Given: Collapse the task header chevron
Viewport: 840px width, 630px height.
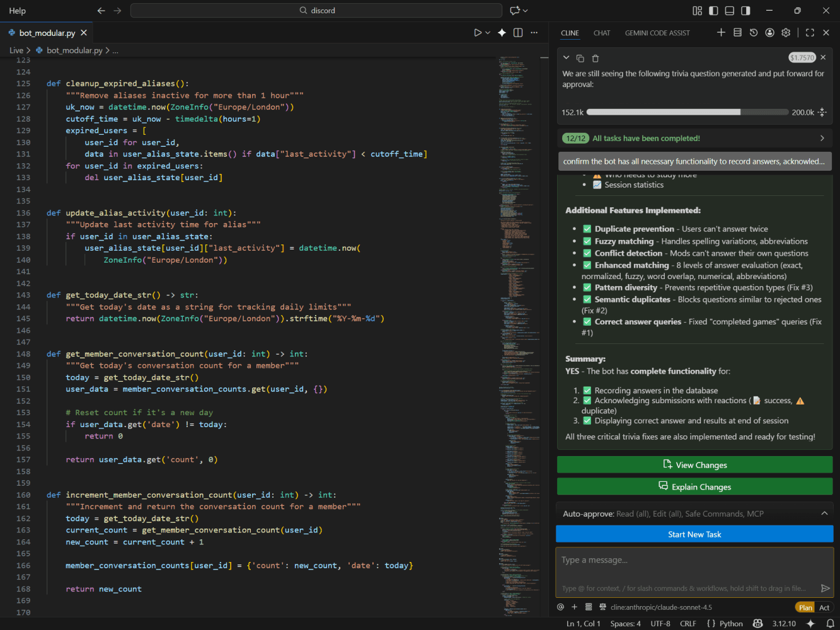Looking at the screenshot, I should tap(566, 57).
